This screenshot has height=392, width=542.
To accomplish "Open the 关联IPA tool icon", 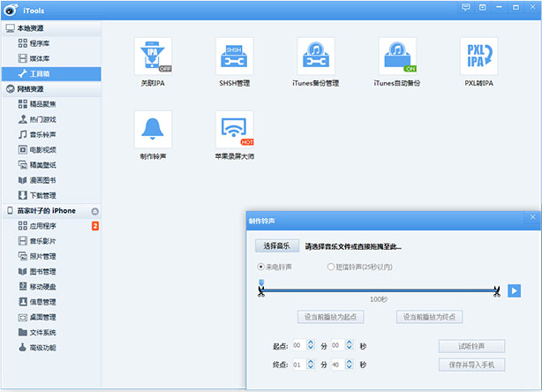I will click(x=153, y=57).
